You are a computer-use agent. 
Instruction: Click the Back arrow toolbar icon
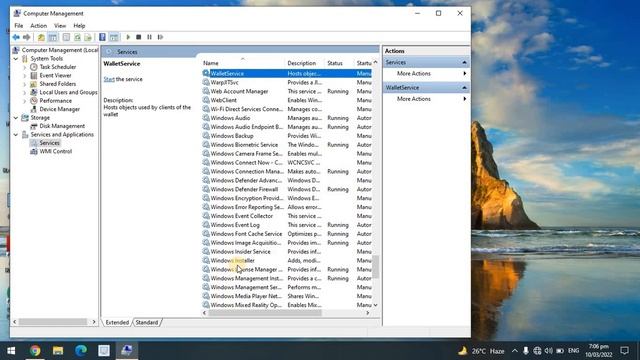(x=16, y=37)
